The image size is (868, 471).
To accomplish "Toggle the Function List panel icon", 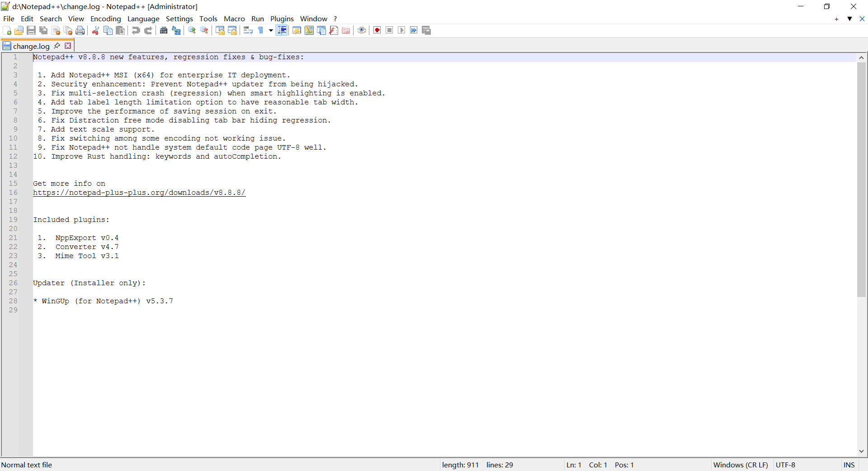I will pos(334,30).
